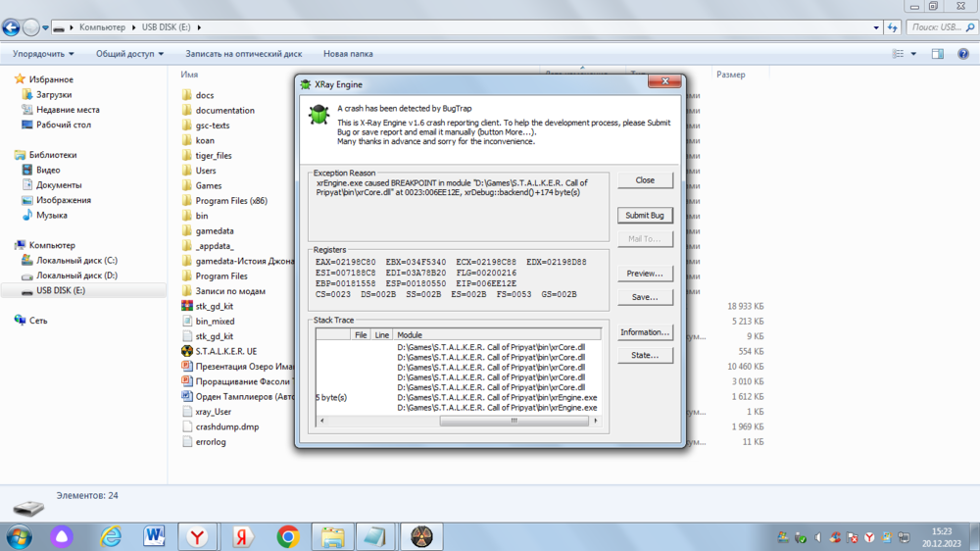980x551 pixels.
Task: Sort by Имя column header
Action: (x=189, y=75)
